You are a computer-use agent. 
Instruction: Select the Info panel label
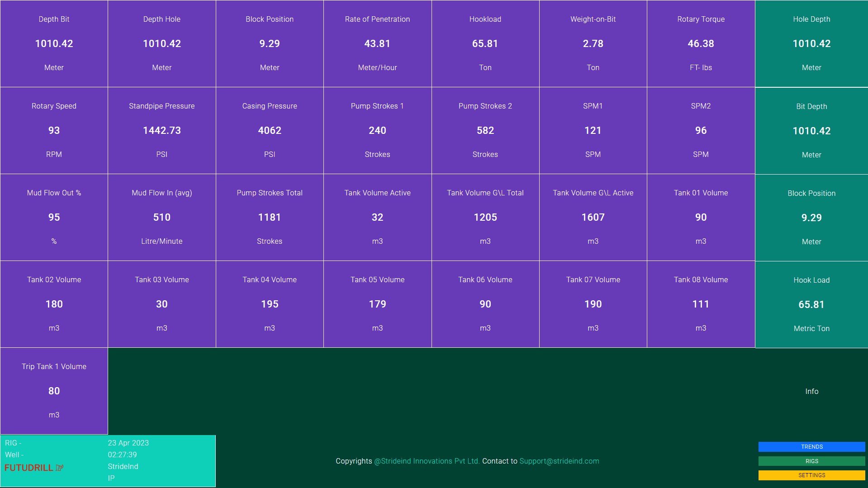pyautogui.click(x=811, y=392)
